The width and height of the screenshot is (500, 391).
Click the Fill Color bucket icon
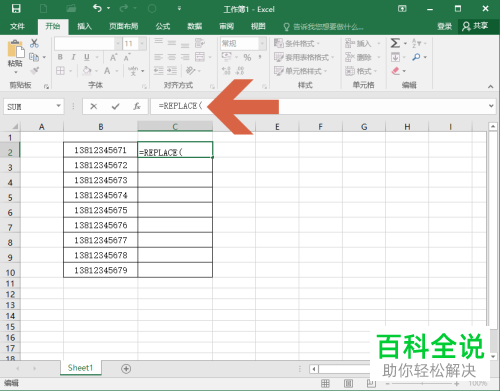87,71
